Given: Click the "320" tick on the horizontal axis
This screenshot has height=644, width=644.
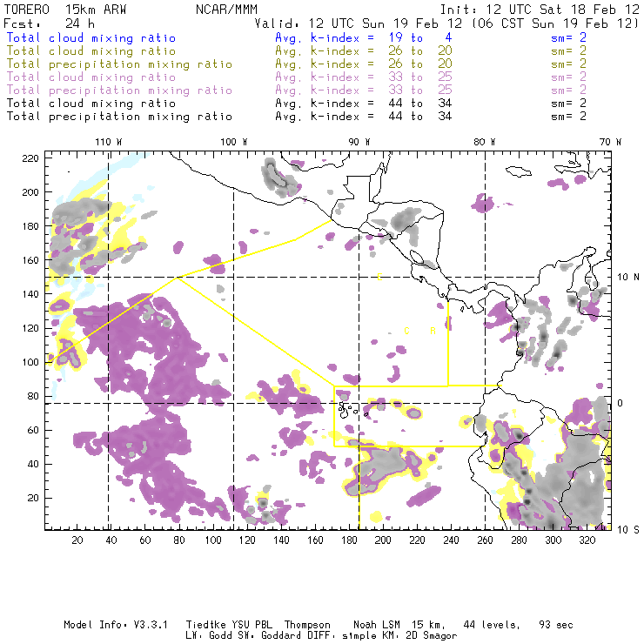Looking at the screenshot, I should tap(587, 540).
